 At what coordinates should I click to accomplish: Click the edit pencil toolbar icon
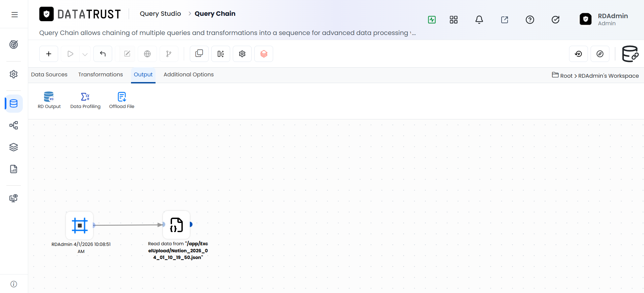tap(127, 54)
